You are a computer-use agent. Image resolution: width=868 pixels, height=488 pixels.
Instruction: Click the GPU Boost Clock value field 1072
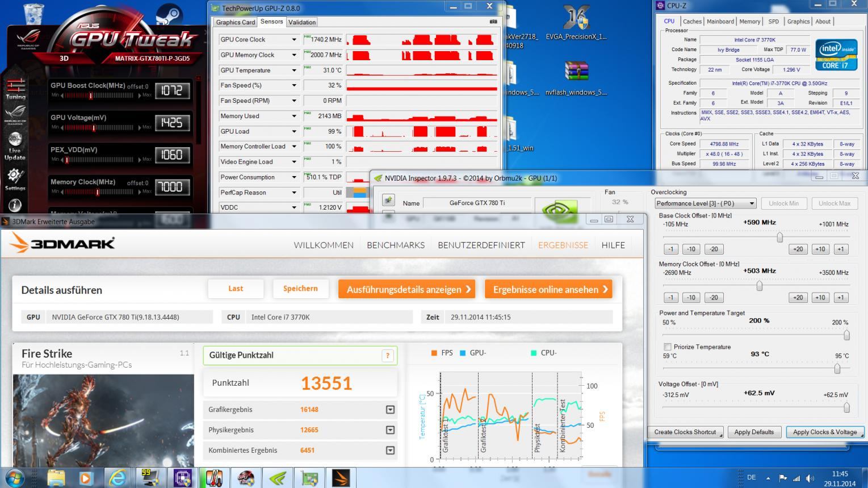172,90
